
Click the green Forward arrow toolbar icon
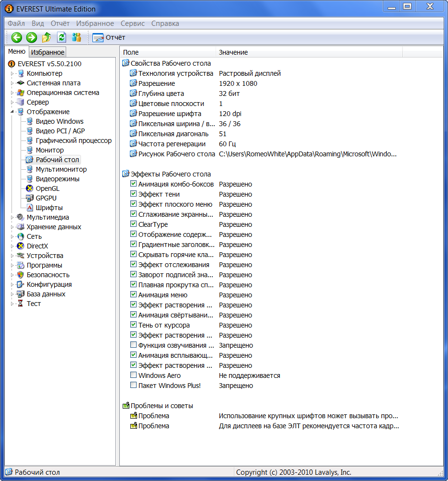click(x=32, y=37)
